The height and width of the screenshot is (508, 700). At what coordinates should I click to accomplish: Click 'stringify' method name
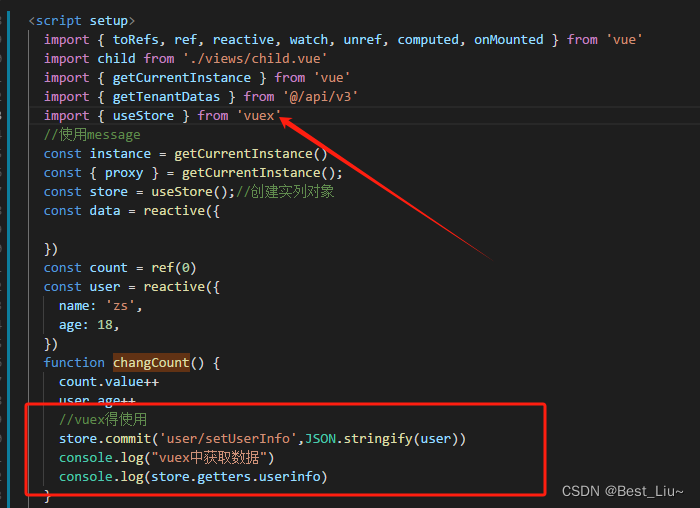pos(378,439)
